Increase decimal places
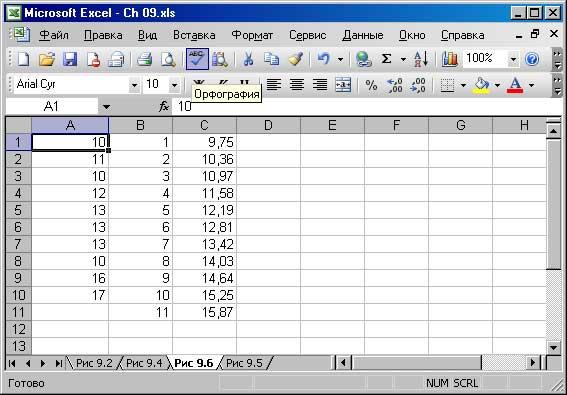 coord(395,85)
